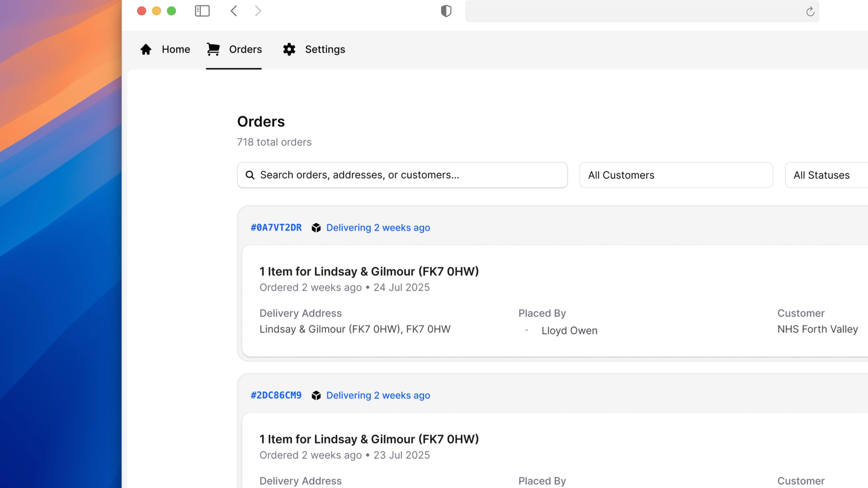Viewport: 868px width, 488px height.
Task: Click the Orders shopping cart icon
Action: pos(213,49)
